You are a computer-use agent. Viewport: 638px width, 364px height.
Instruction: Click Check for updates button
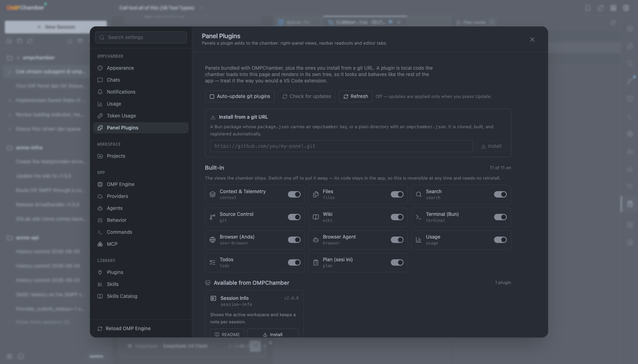click(x=307, y=96)
